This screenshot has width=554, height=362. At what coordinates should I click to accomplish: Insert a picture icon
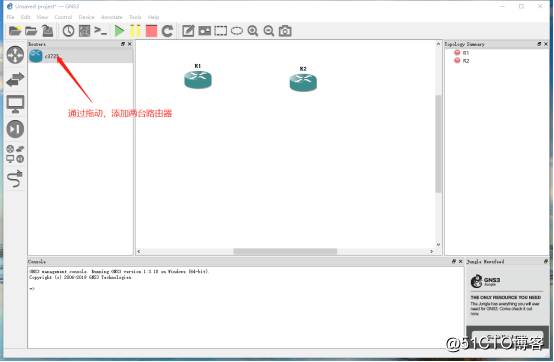(x=205, y=31)
